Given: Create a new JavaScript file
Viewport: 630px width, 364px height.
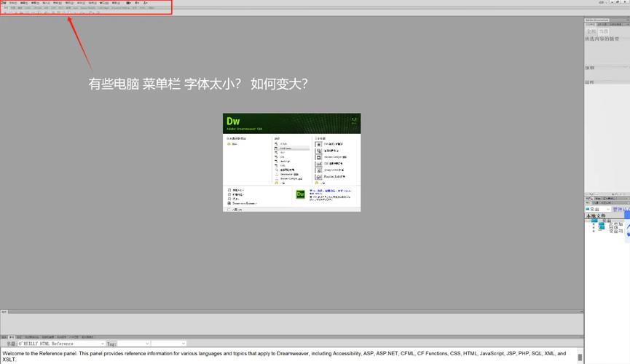Looking at the screenshot, I should [286, 161].
